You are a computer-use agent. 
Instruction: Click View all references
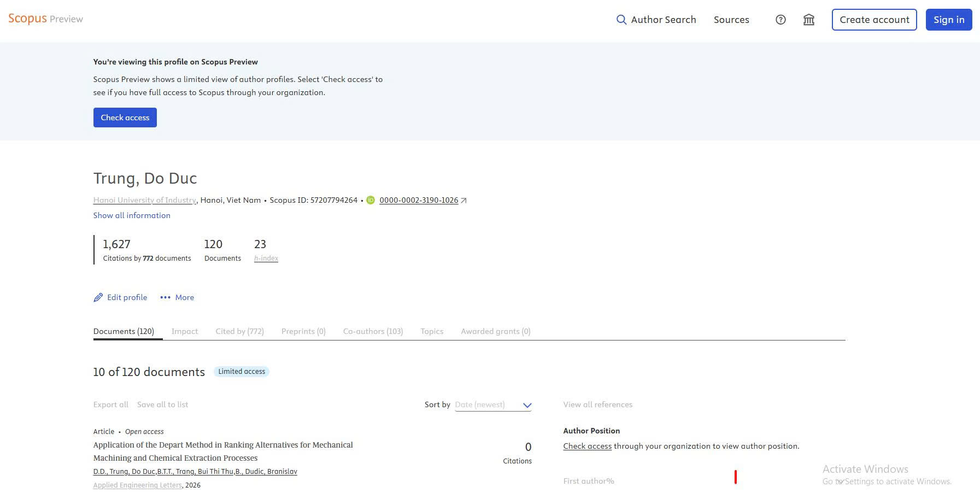tap(598, 404)
